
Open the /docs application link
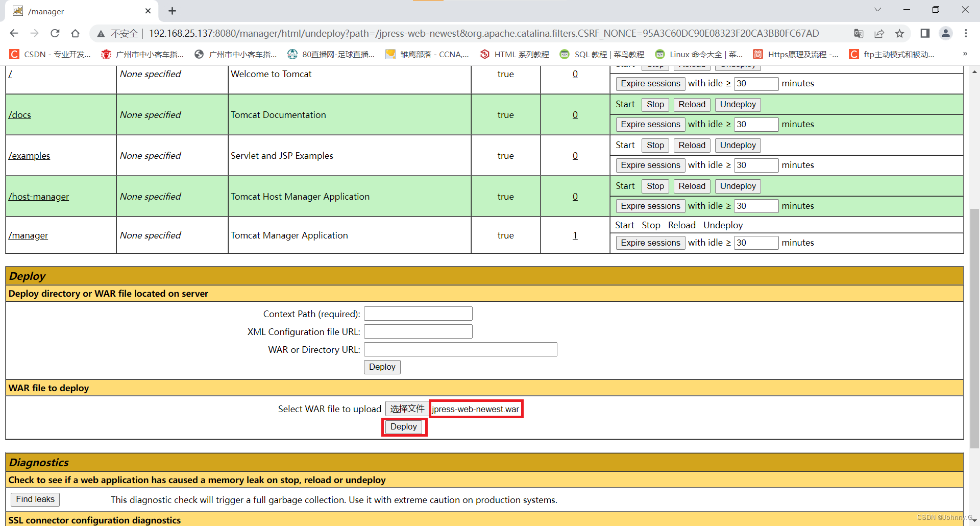pos(19,115)
